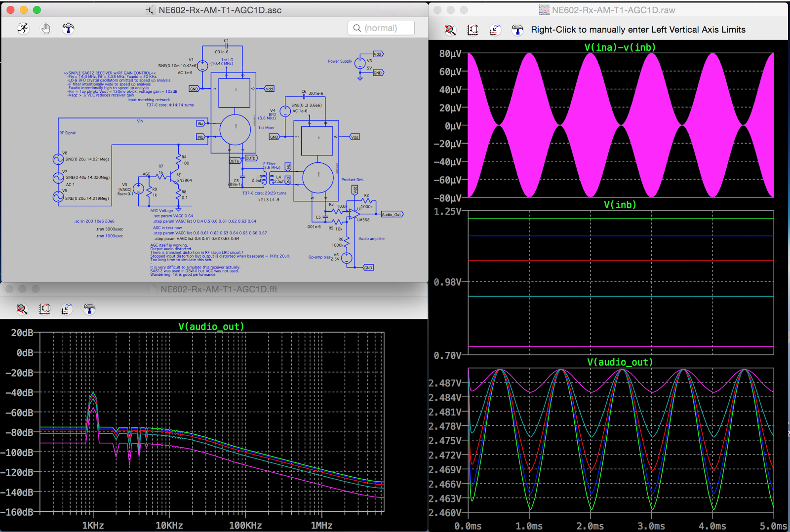
Task: Autorange the vertical axis in the FFT window
Action: coord(44,309)
